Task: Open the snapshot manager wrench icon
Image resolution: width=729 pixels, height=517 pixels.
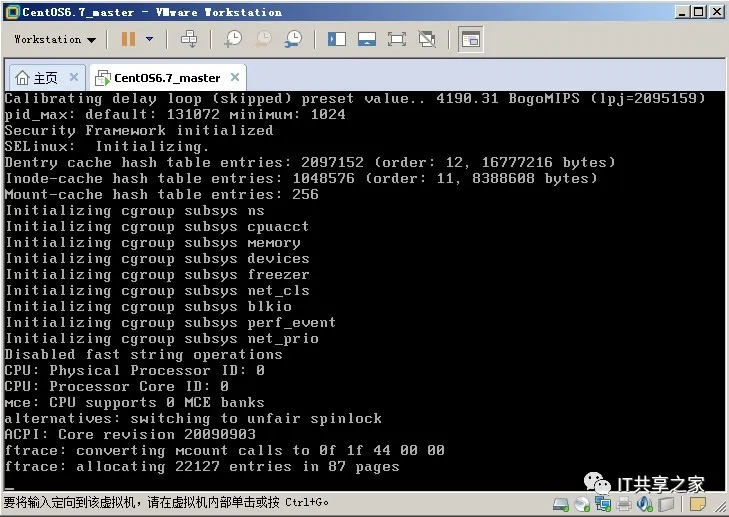Action: point(293,39)
